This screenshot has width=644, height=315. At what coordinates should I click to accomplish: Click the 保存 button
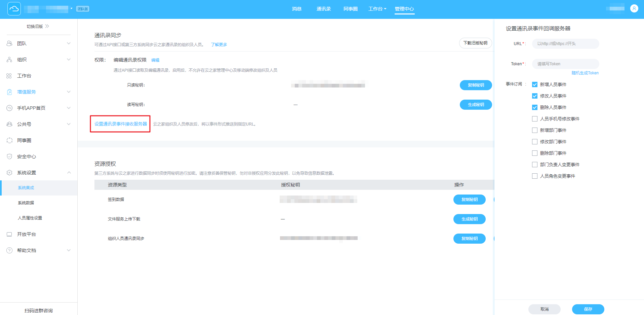point(588,309)
